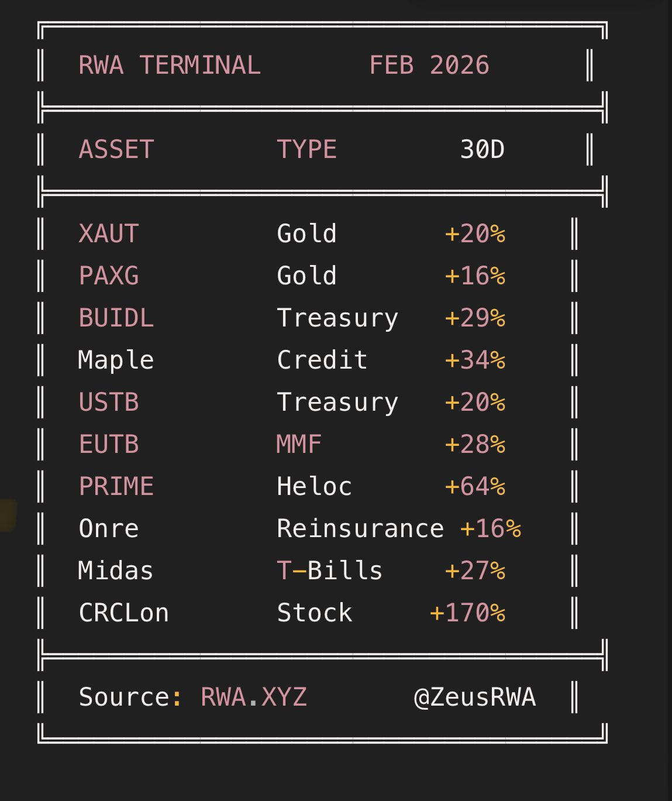Click the Heloc type text
This screenshot has width=672, height=801.
(x=314, y=486)
